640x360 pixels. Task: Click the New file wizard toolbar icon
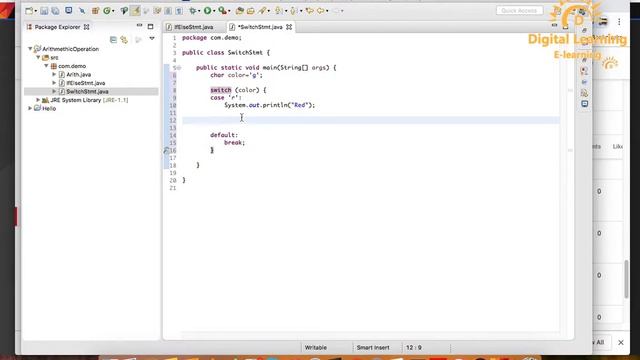click(29, 11)
